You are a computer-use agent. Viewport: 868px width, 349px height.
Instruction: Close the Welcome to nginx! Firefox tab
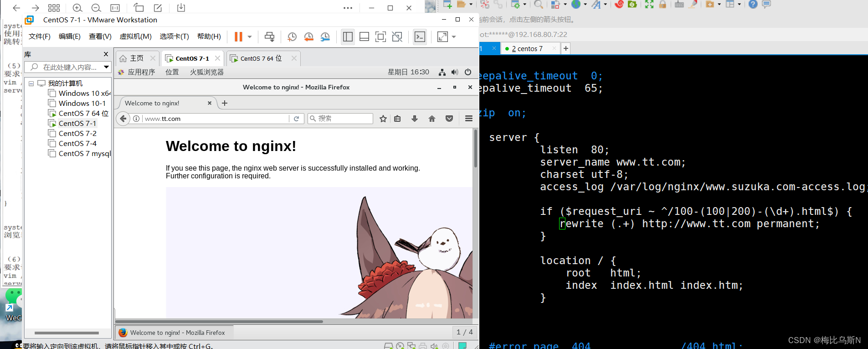coord(210,103)
